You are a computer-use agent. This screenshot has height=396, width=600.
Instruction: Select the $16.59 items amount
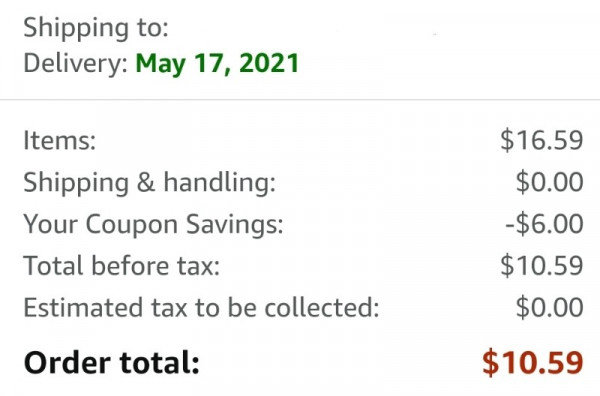pyautogui.click(x=541, y=140)
